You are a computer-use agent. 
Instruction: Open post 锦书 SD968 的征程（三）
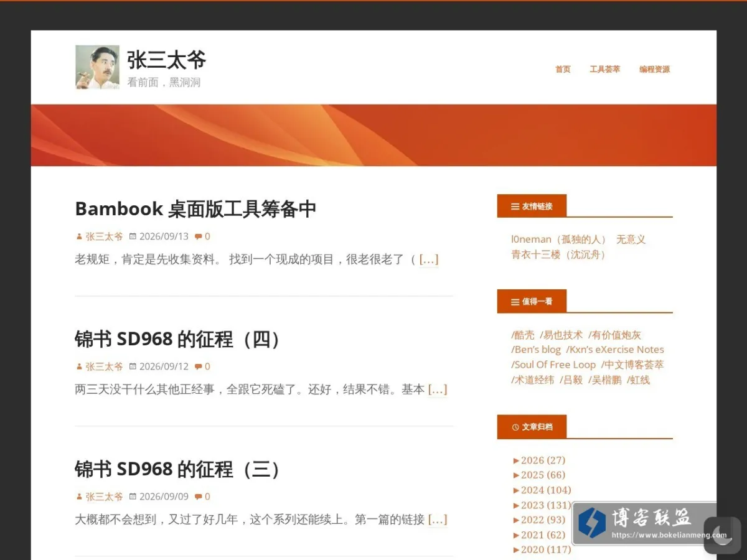click(x=178, y=469)
